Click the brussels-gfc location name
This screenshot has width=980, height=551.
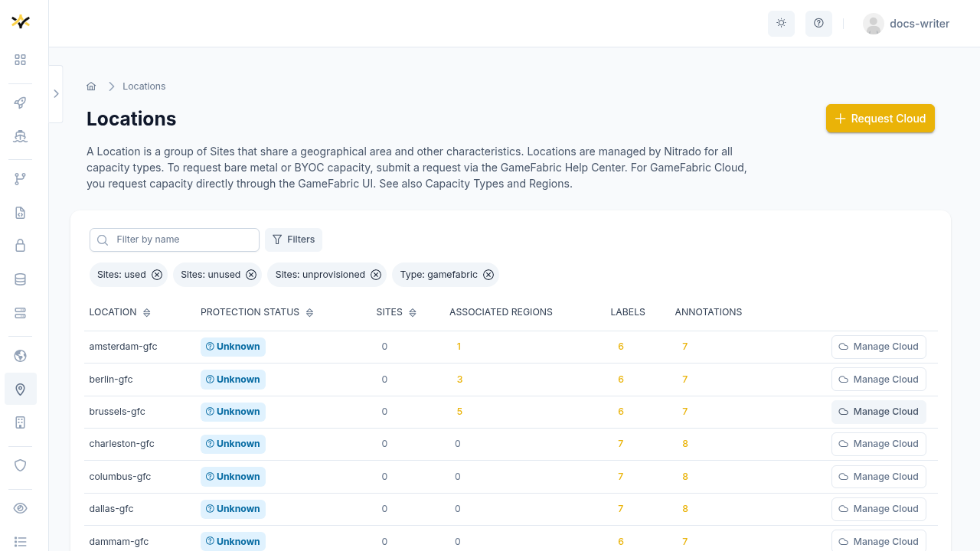pos(117,412)
